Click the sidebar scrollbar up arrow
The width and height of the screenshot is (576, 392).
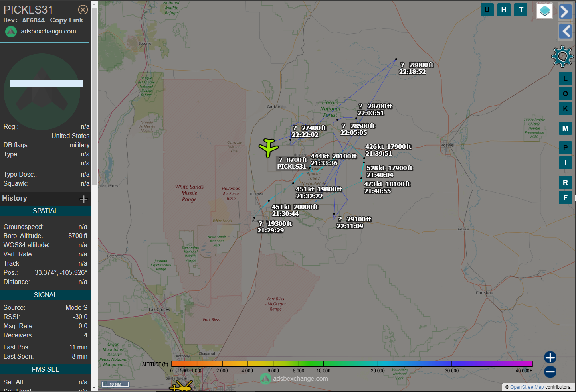(94, 4)
